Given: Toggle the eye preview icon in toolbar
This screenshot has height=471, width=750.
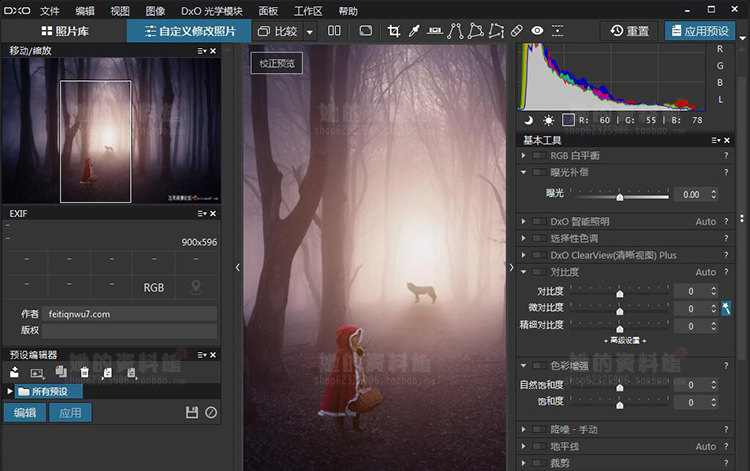Looking at the screenshot, I should (538, 31).
